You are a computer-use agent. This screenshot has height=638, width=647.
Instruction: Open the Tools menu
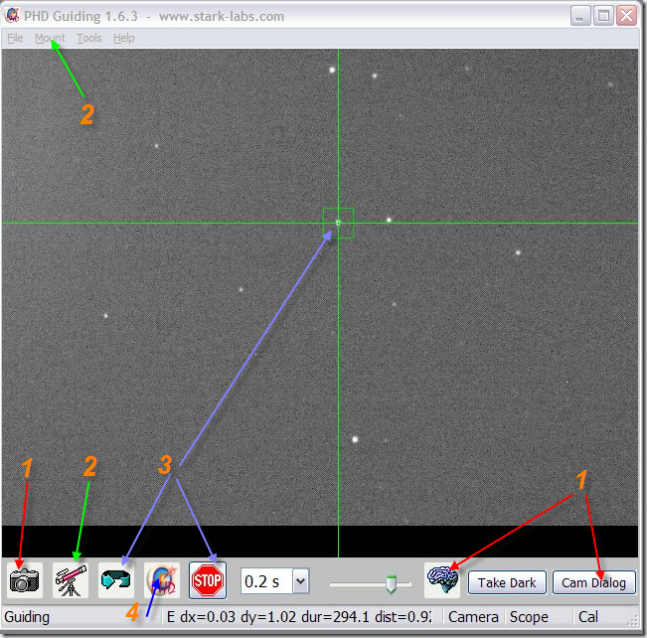(89, 38)
